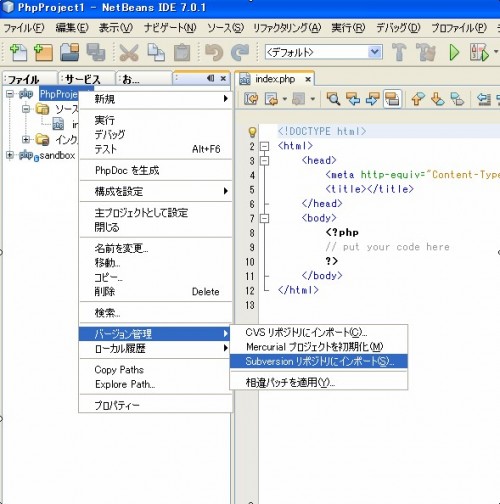
Task: Click Find Next Occurrence icon
Action: [x=372, y=99]
